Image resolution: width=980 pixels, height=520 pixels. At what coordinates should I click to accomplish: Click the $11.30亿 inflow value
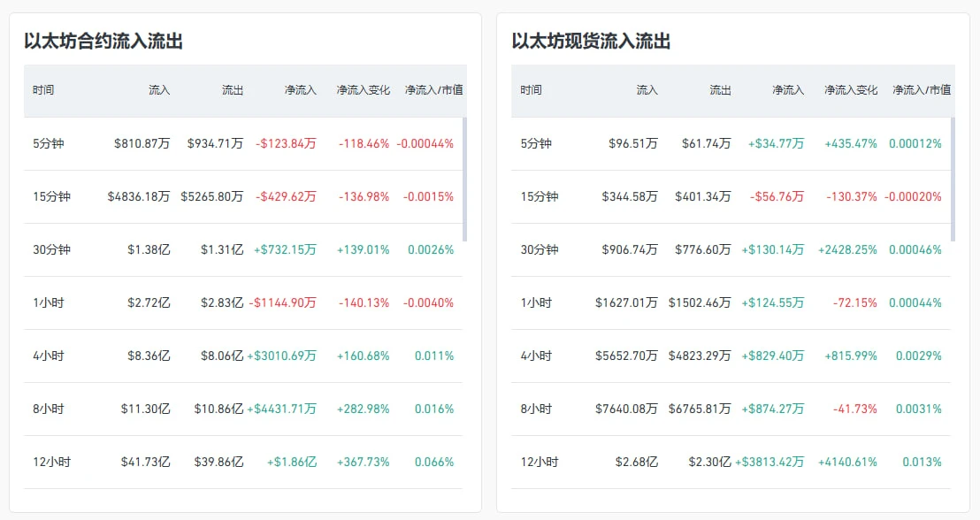[x=146, y=409]
